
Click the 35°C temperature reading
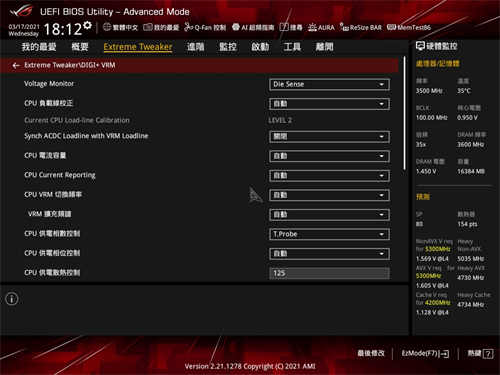click(x=464, y=91)
